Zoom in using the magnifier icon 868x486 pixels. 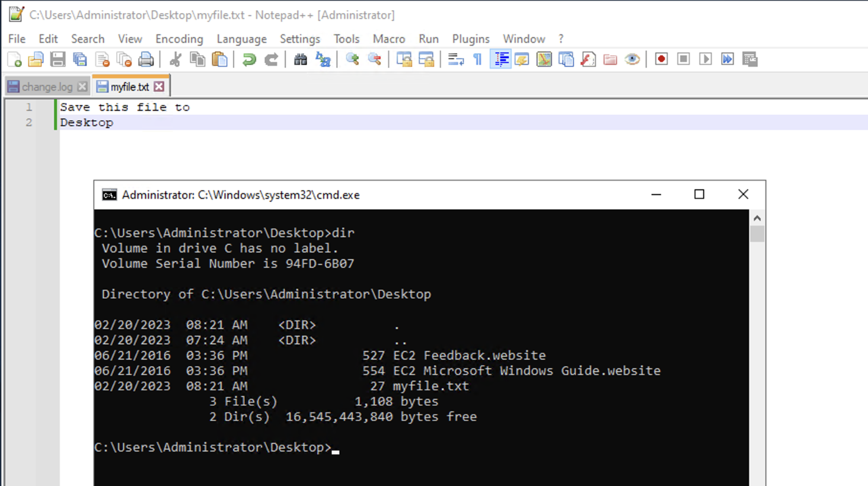point(352,59)
